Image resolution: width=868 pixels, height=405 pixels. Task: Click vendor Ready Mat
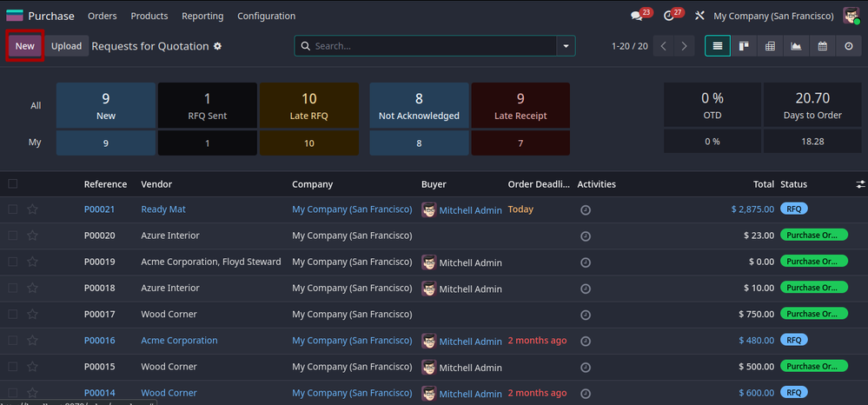(163, 209)
